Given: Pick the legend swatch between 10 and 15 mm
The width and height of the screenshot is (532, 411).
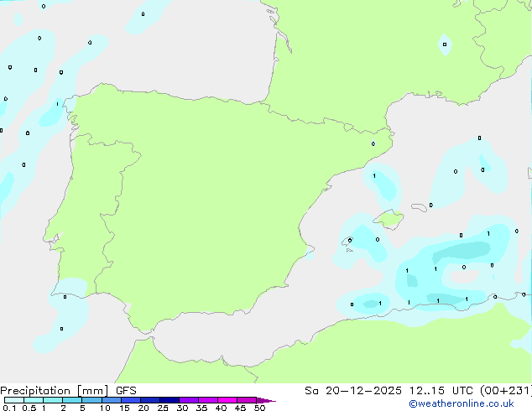Looking at the screenshot, I should [x=112, y=400].
